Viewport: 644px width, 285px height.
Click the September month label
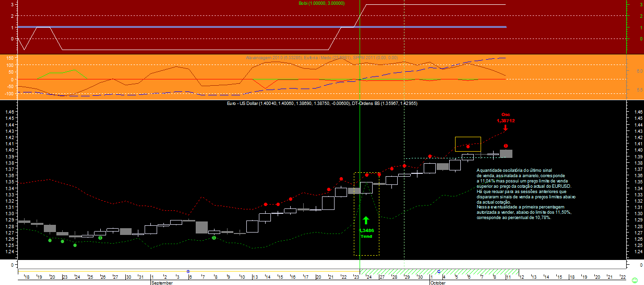coord(161,283)
